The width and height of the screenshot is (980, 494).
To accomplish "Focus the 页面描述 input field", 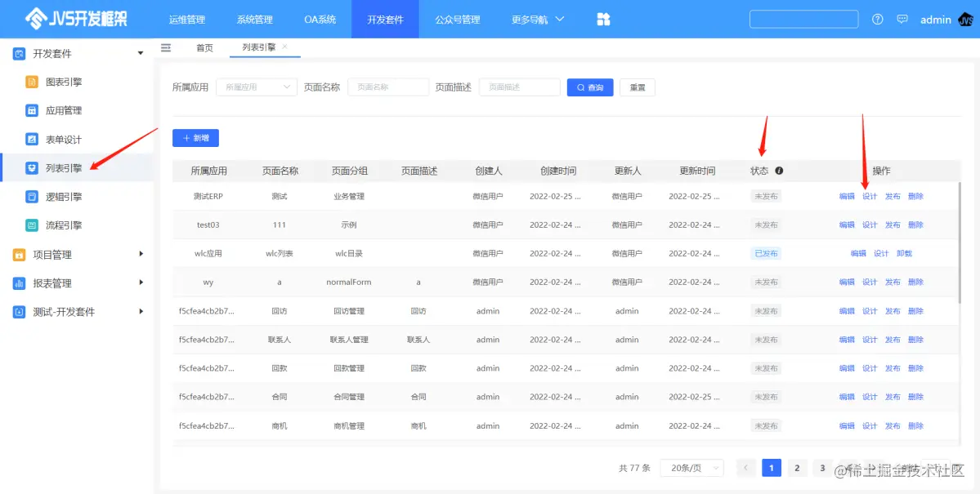I will (x=519, y=87).
